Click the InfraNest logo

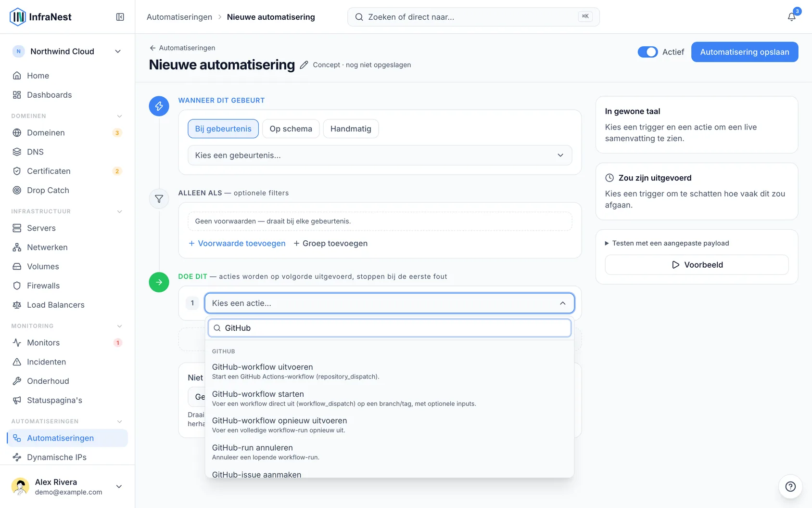[x=40, y=17]
